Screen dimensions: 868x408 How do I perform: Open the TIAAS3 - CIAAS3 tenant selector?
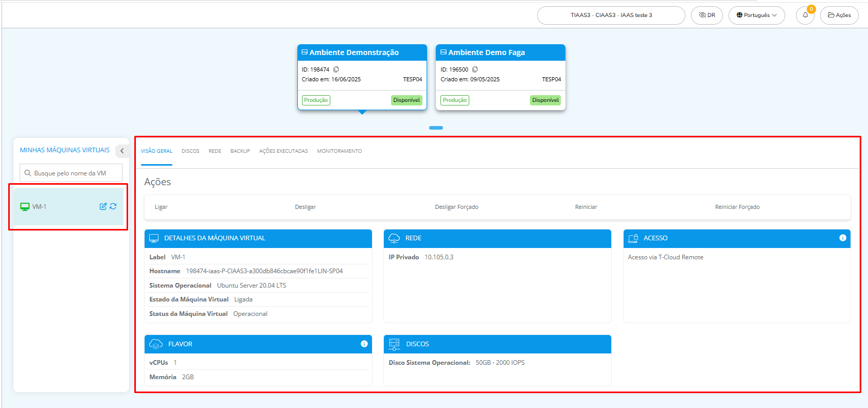(611, 15)
